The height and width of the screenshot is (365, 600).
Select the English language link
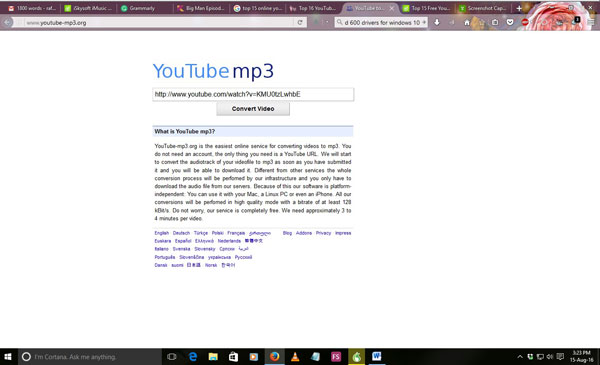[161, 233]
